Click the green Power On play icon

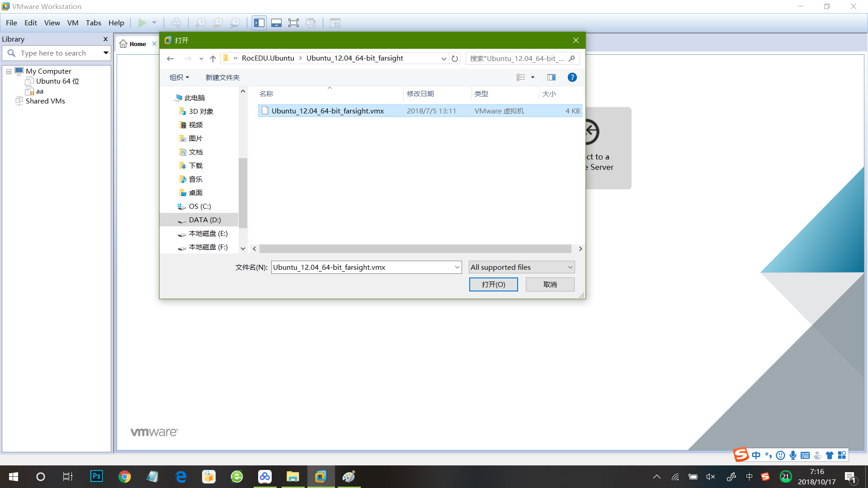click(x=142, y=23)
